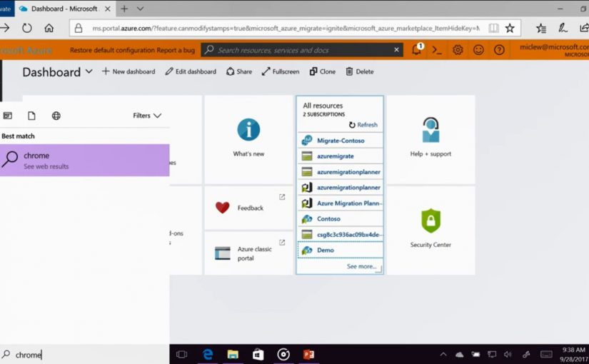Open the volume control in tray
The width and height of the screenshot is (589, 364).
(x=508, y=354)
